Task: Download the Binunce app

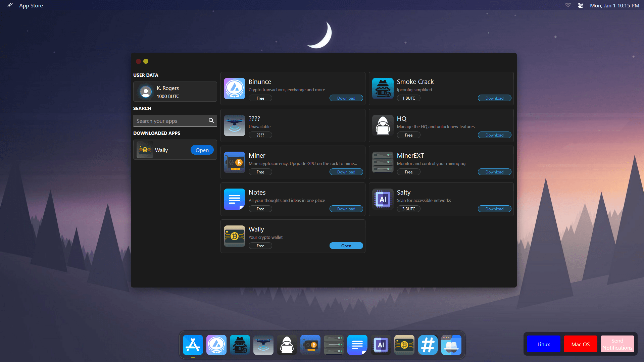Action: (x=346, y=98)
